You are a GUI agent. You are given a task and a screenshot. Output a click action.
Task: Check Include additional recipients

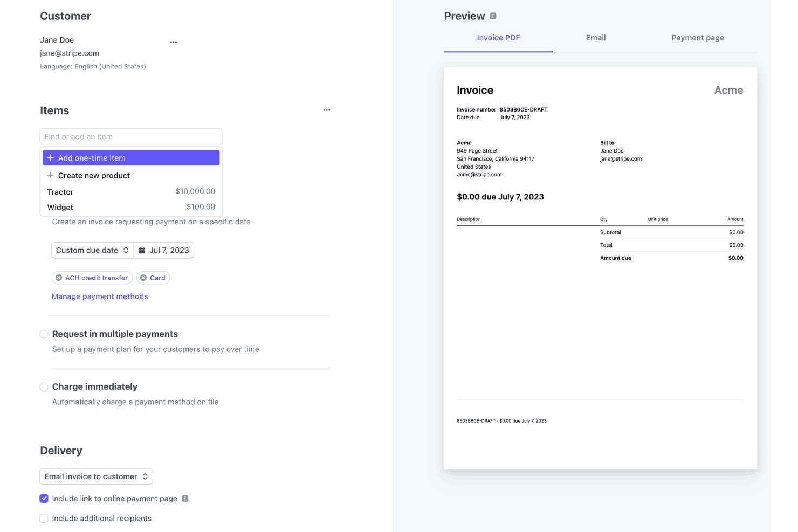tap(44, 518)
